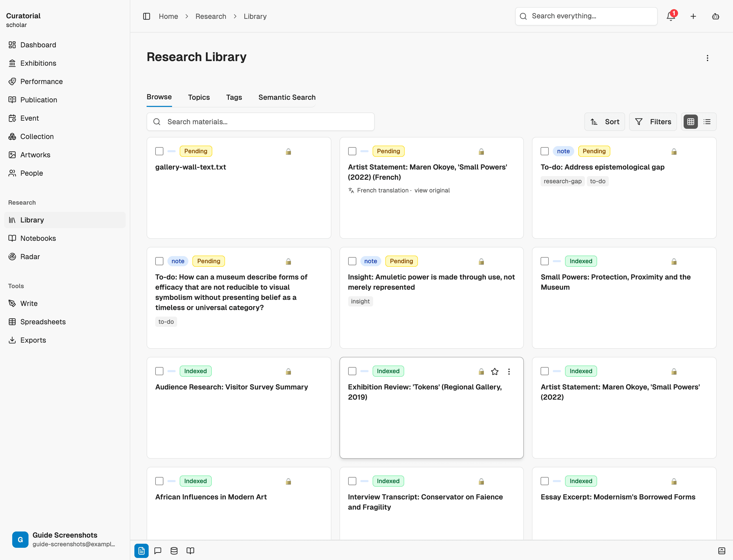Open the Sort dropdown

point(605,122)
